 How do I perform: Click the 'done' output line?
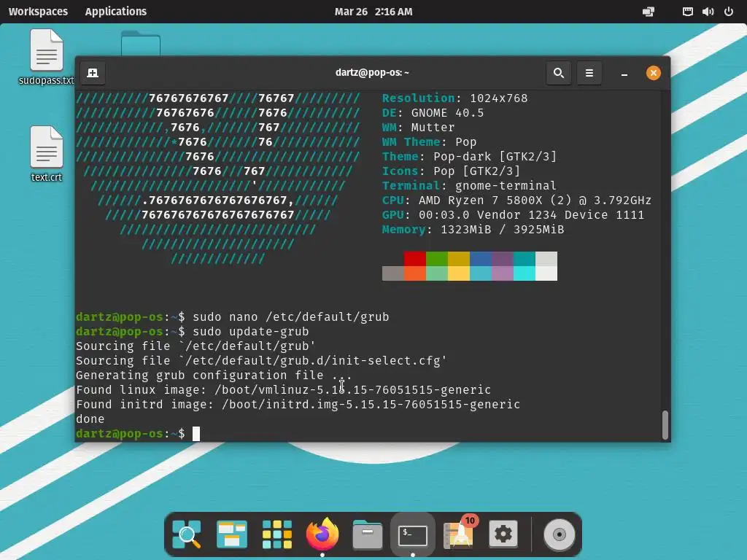click(90, 419)
